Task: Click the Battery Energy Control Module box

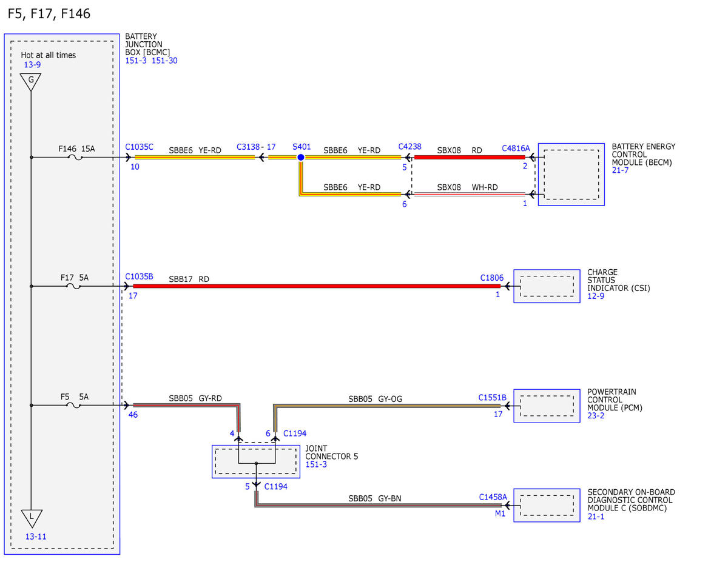Action: tap(571, 175)
